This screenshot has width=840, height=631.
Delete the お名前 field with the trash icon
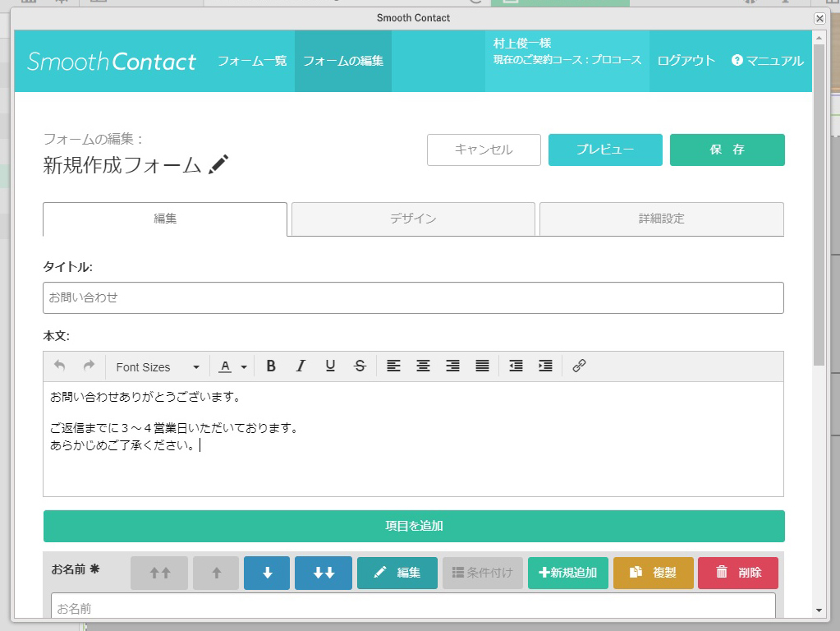coord(737,573)
